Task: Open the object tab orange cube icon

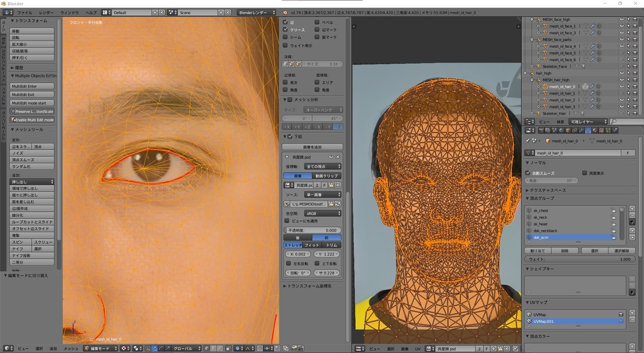Action: [568, 131]
